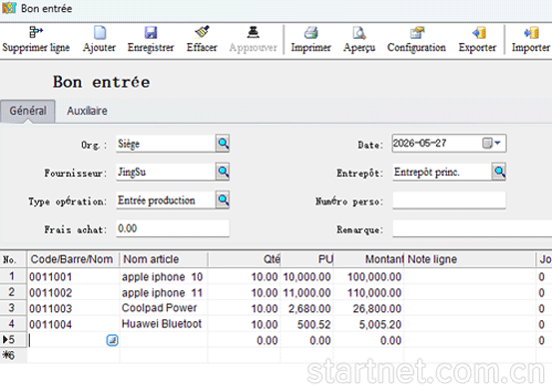Click code cell 0011001
The image size is (552, 392).
pos(73,277)
